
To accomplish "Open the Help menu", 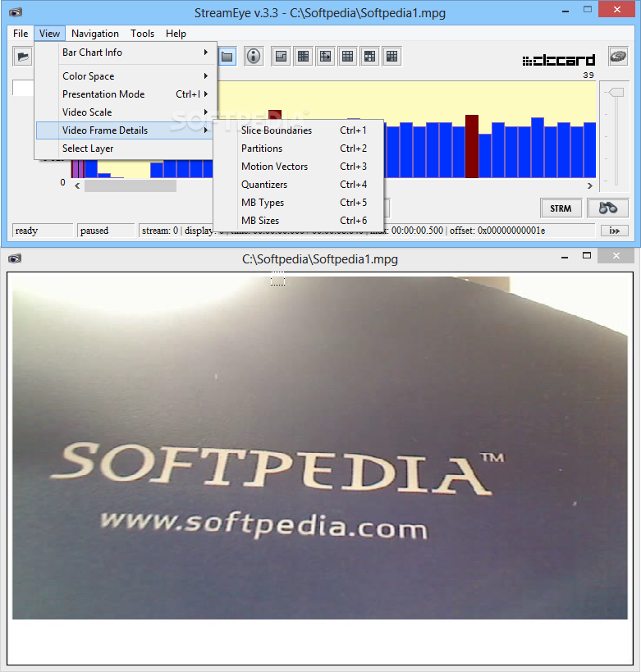I will (x=176, y=34).
